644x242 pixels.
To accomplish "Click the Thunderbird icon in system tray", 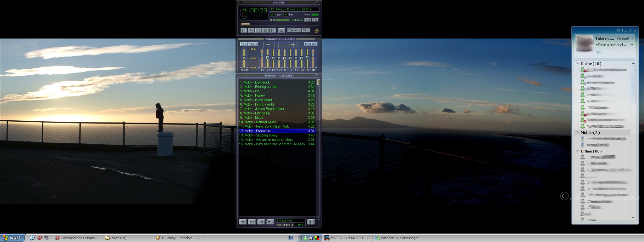I will point(311,238).
